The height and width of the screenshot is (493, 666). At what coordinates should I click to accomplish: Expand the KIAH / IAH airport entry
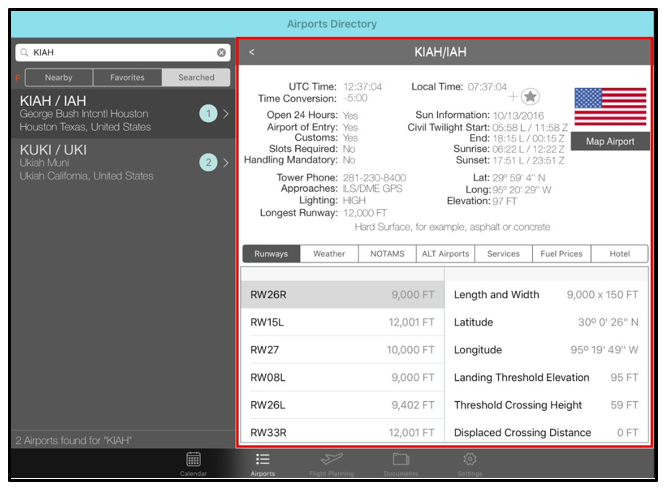coord(225,114)
